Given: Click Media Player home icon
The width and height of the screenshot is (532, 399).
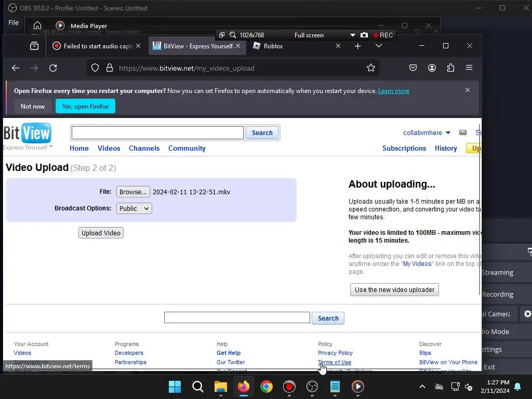Looking at the screenshot, I should (x=37, y=25).
